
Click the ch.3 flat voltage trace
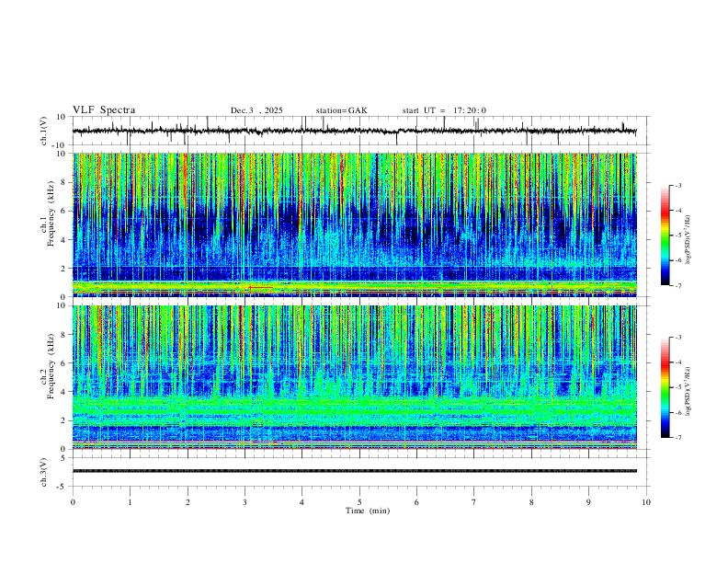[x=354, y=471]
